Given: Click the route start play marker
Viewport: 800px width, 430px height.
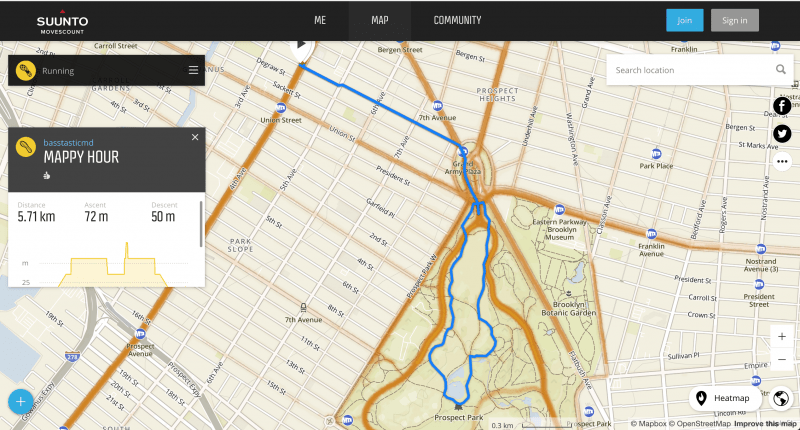Looking at the screenshot, I should (302, 46).
